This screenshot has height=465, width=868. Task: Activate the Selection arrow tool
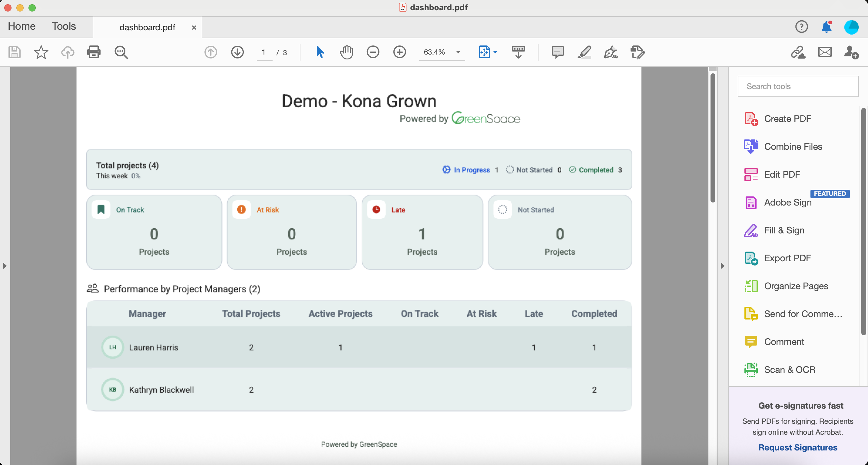[x=320, y=52]
